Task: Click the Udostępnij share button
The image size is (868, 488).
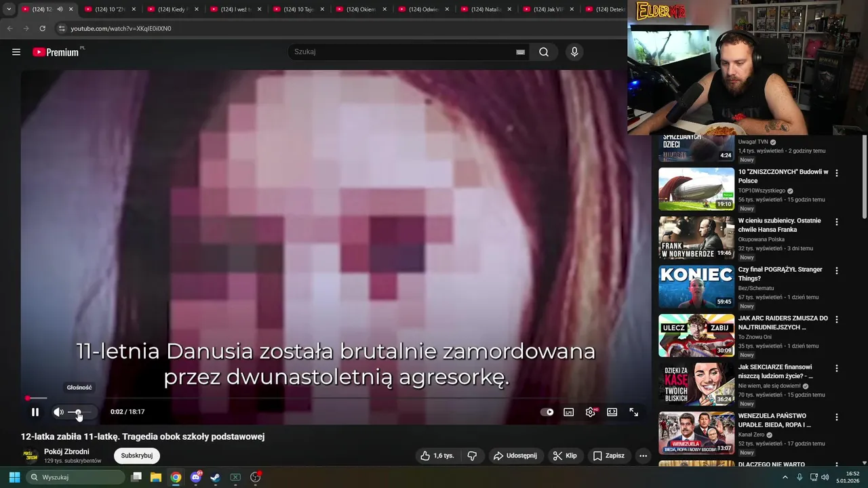Action: pyautogui.click(x=515, y=455)
